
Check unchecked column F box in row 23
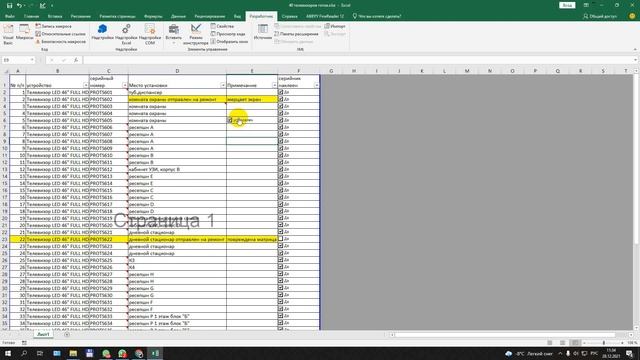pos(281,239)
